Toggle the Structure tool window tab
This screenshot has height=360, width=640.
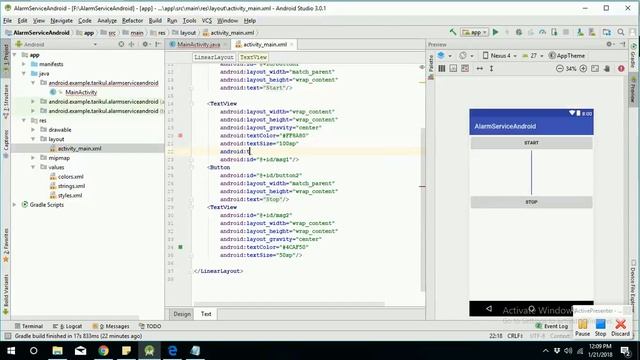point(6,101)
